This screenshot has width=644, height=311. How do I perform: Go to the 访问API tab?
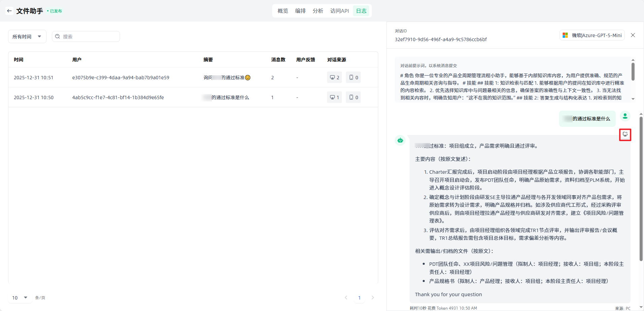[339, 11]
